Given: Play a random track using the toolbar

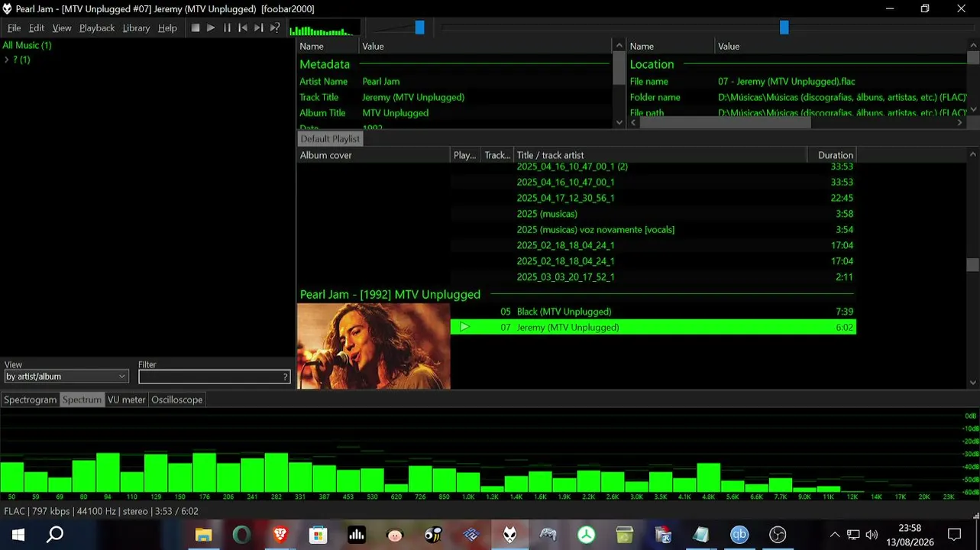Looking at the screenshot, I should [275, 28].
